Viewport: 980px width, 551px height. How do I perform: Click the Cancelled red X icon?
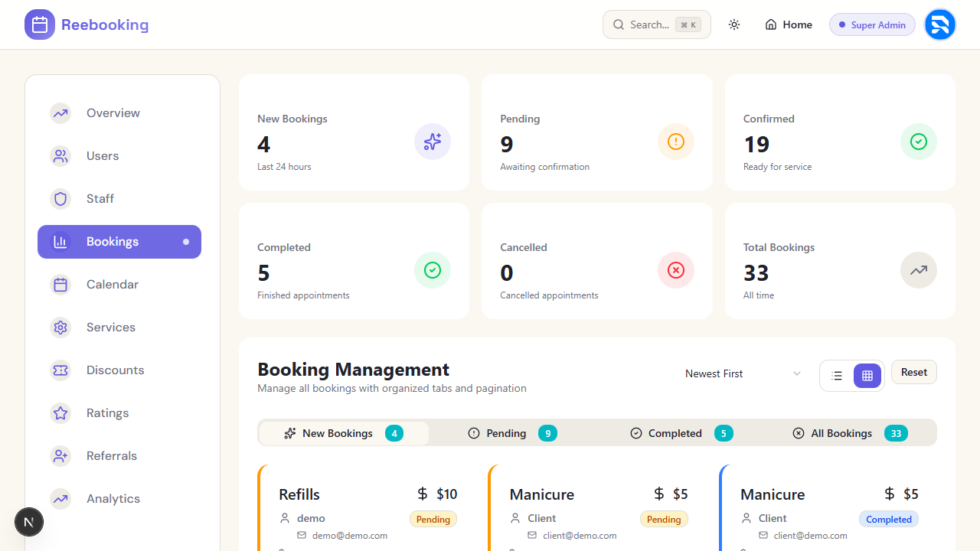tap(675, 270)
